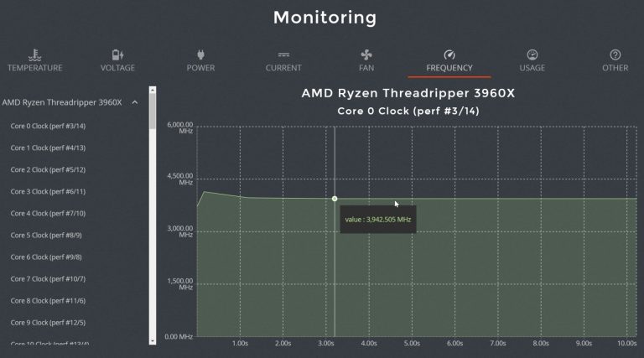This screenshot has width=644, height=358.
Task: Select the Other question-mark icon
Action: pos(615,54)
